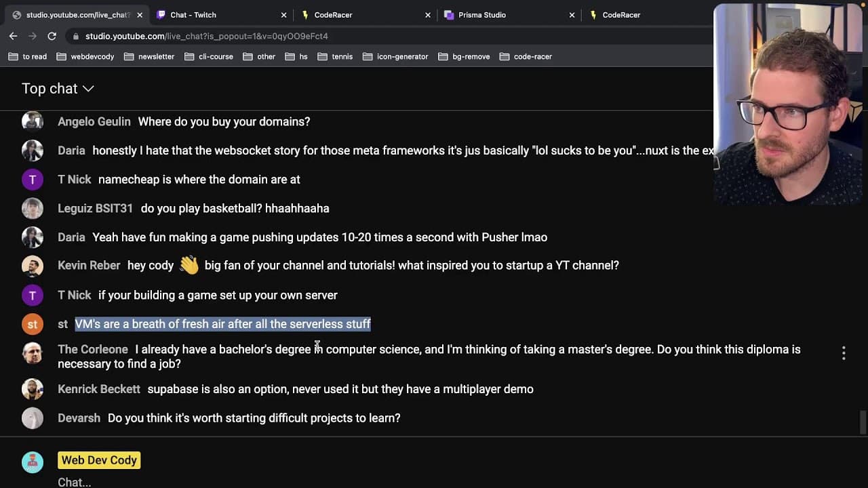Click Angelo Geulin's avatar
The image size is (868, 488).
click(x=33, y=121)
